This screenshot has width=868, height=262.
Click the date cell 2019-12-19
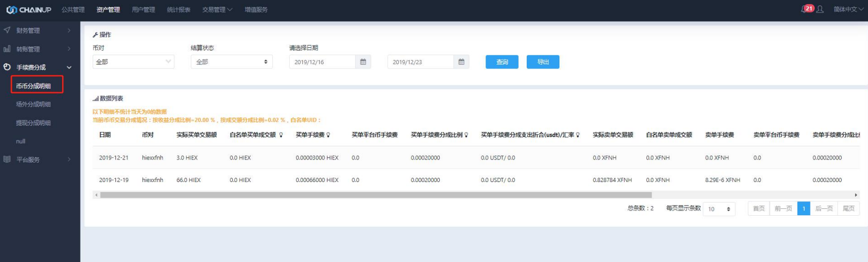(114, 180)
